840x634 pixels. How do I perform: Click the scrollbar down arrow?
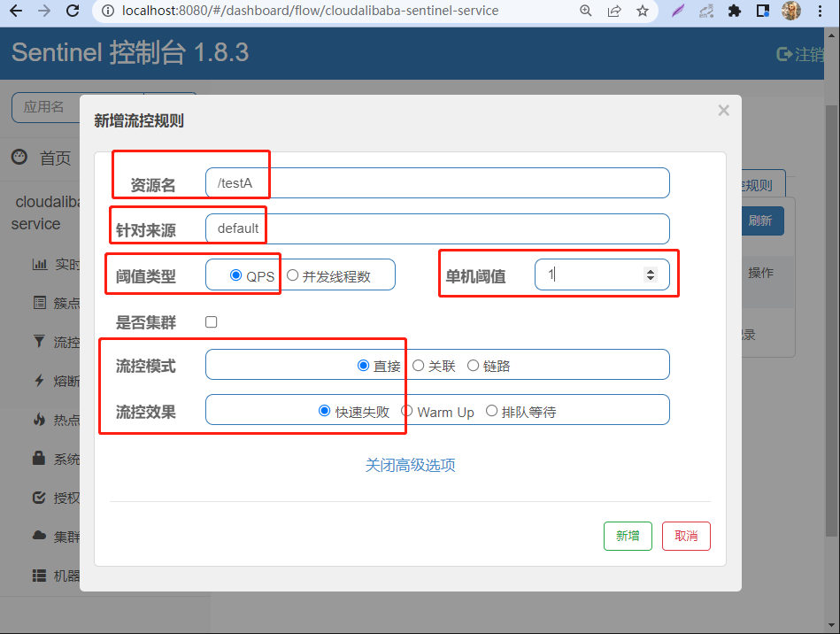tap(831, 625)
